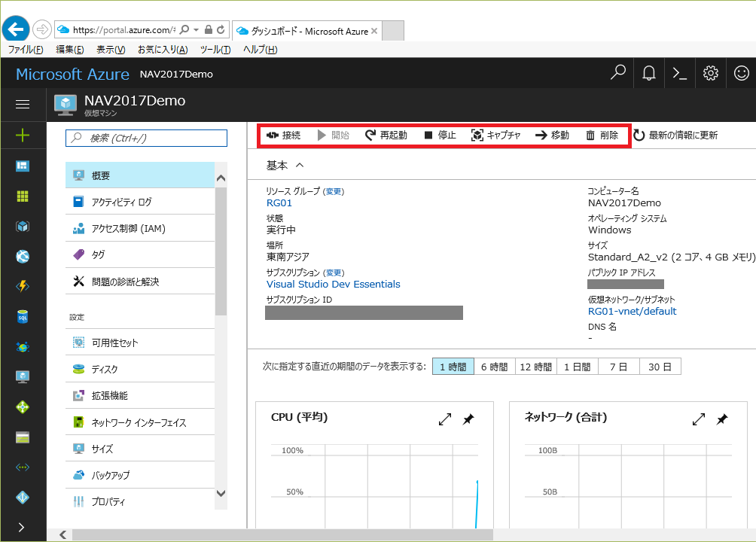This screenshot has height=542, width=756.
Task: Open notifications bell icon
Action: coord(649,73)
